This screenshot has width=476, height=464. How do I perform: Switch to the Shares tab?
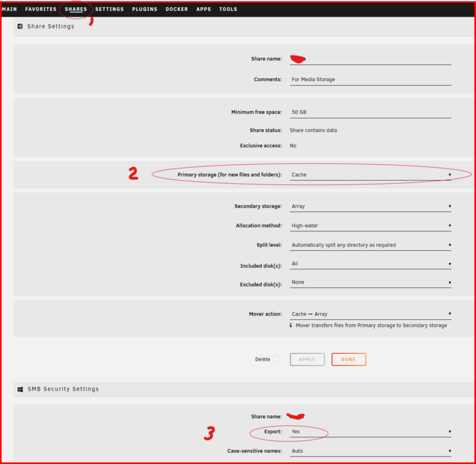click(x=75, y=9)
